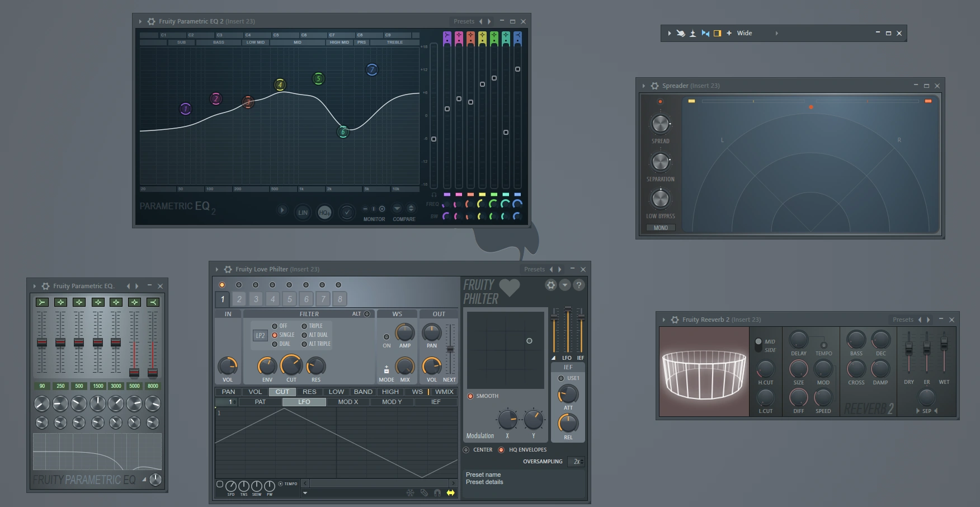Open the Love Philter down-arrow menu beside gear
This screenshot has width=980, height=507.
pos(565,285)
